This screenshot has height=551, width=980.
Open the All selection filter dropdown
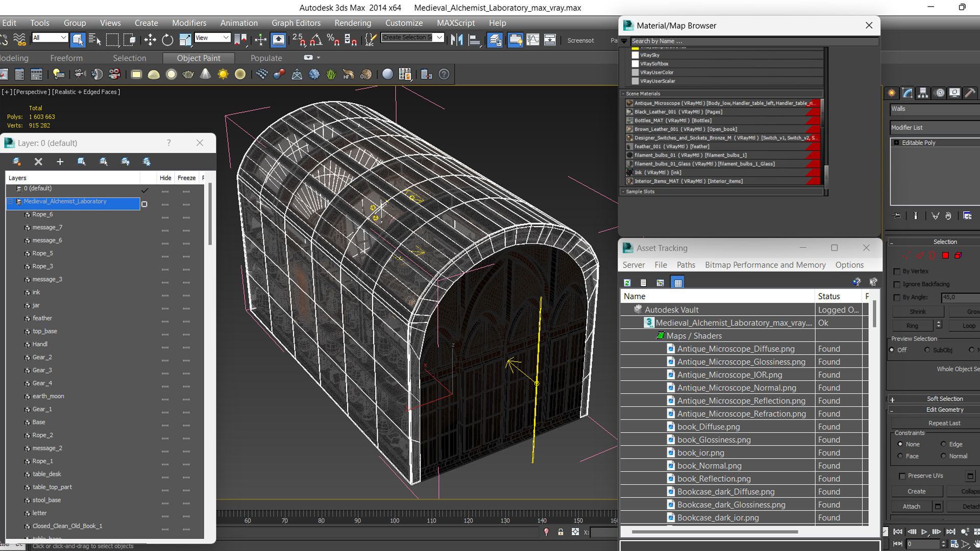[50, 38]
